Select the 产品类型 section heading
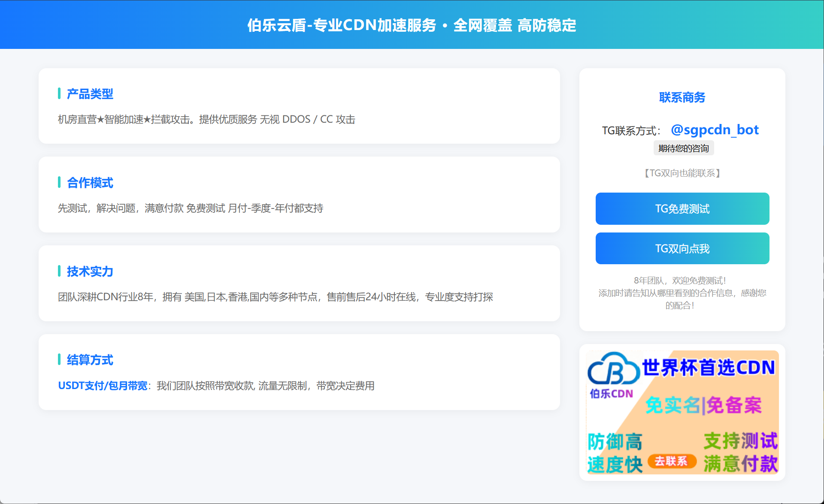 (x=90, y=94)
